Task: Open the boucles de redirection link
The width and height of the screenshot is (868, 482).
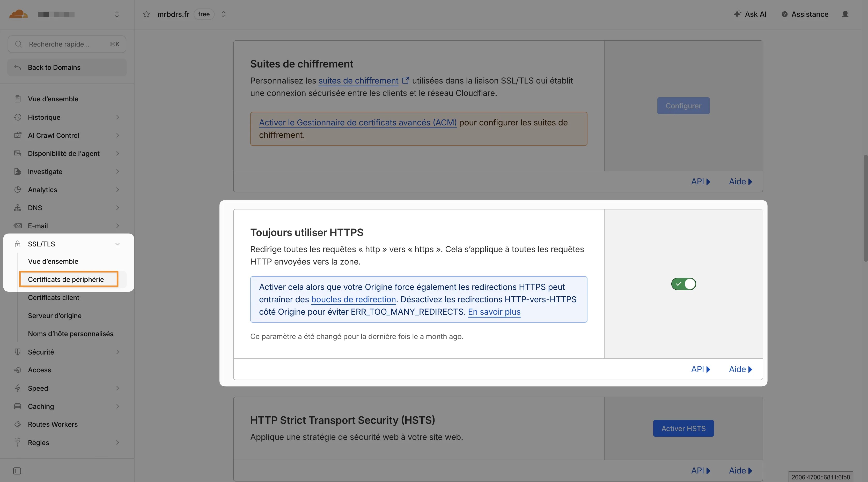Action: 353,299
